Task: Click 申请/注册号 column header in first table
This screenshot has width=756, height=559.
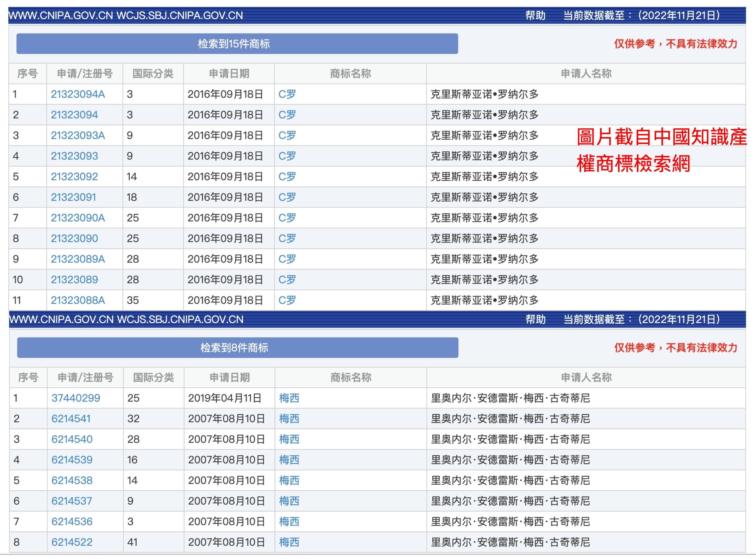Action: pyautogui.click(x=85, y=73)
